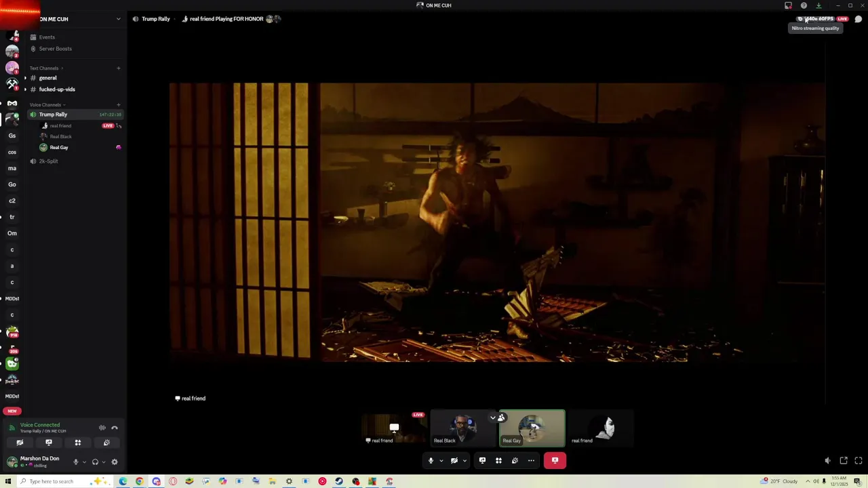Open User Settings gear

pos(115,462)
